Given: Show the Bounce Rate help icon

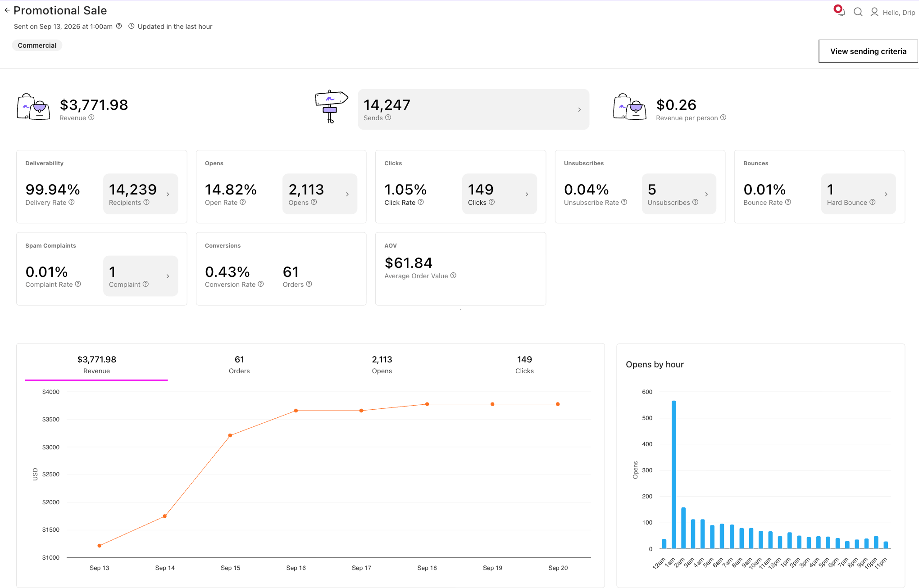Looking at the screenshot, I should [788, 202].
